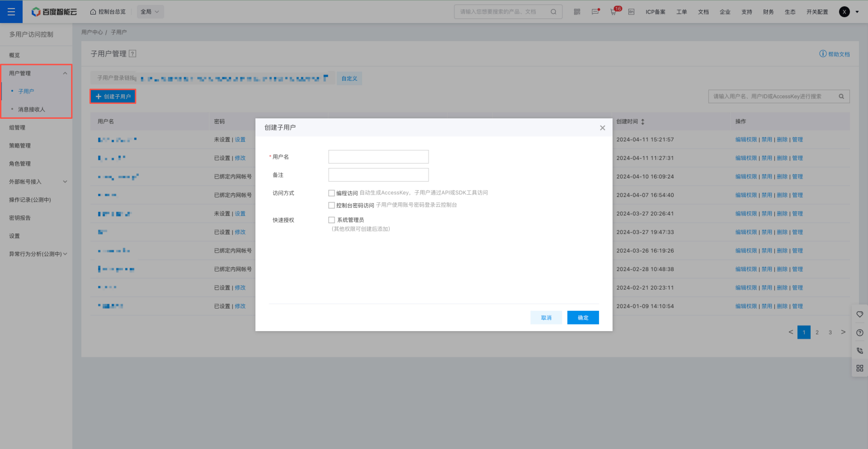Open the messages notification icon
Screen dimensions: 868x449
(595, 12)
